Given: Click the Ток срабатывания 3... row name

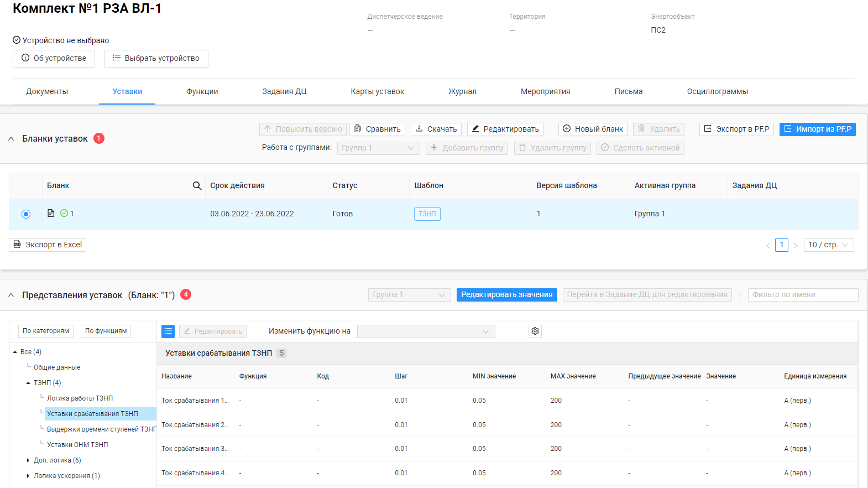Looking at the screenshot, I should click(195, 449).
